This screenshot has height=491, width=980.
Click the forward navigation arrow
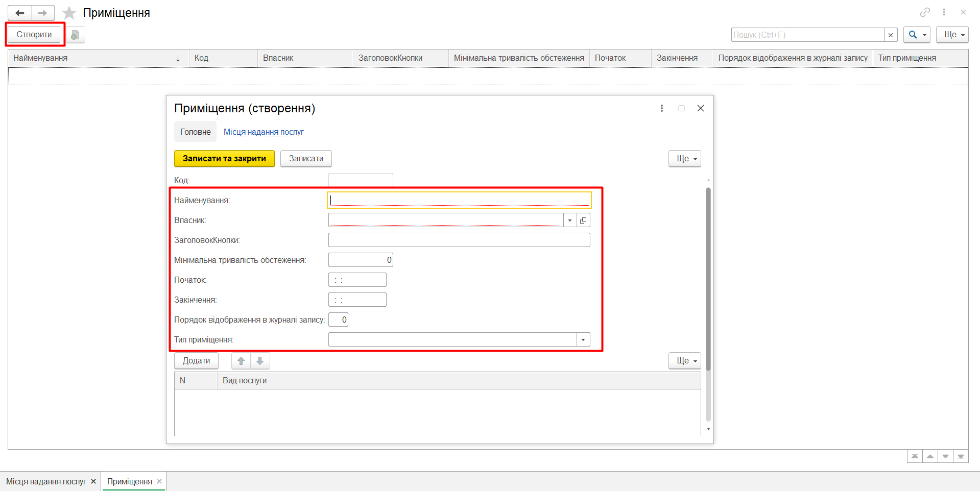click(x=42, y=13)
